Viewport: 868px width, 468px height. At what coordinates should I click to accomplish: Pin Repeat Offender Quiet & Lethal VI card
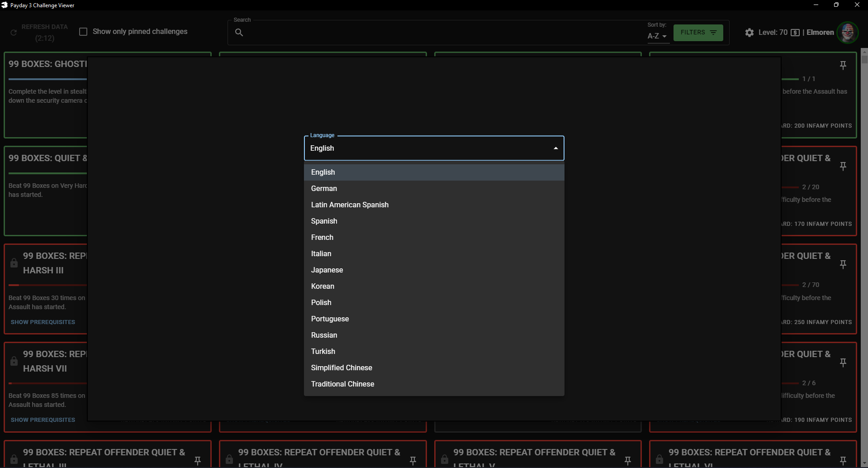point(843,461)
